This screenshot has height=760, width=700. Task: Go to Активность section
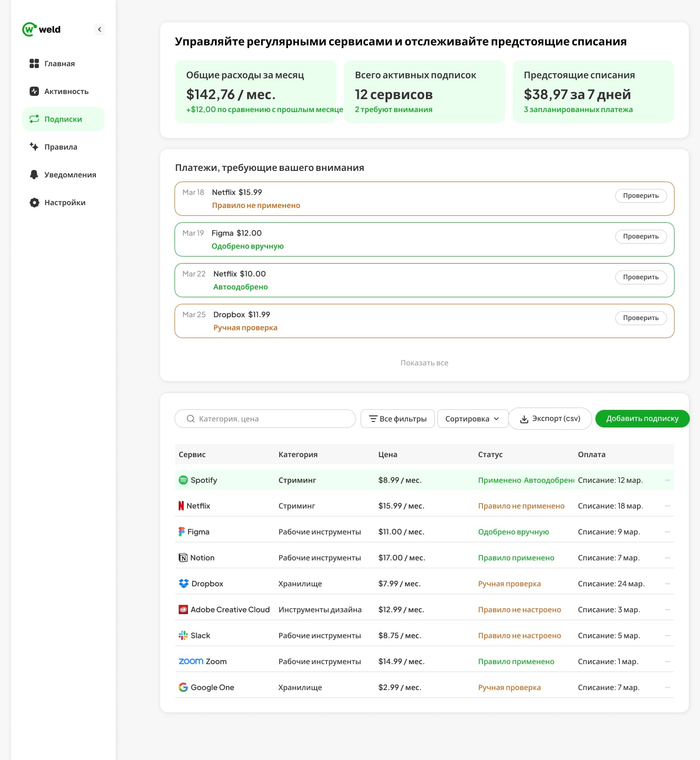coord(63,91)
